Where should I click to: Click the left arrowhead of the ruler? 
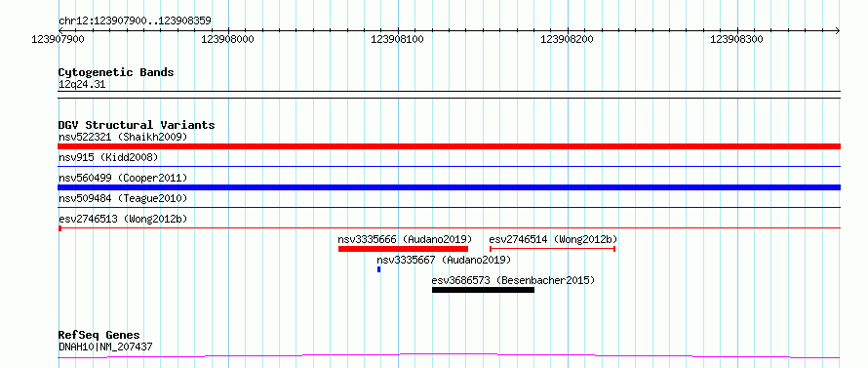pyautogui.click(x=60, y=30)
